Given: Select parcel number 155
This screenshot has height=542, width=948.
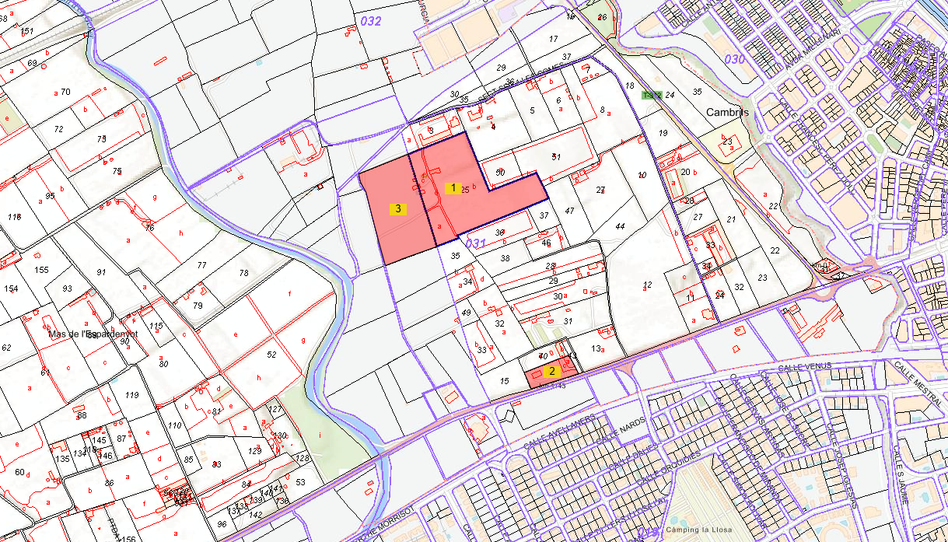Looking at the screenshot, I should point(41,270).
